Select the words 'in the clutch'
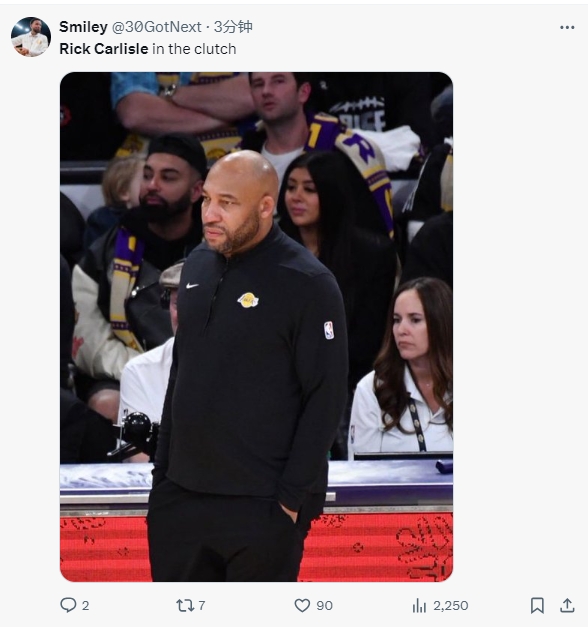 point(194,49)
